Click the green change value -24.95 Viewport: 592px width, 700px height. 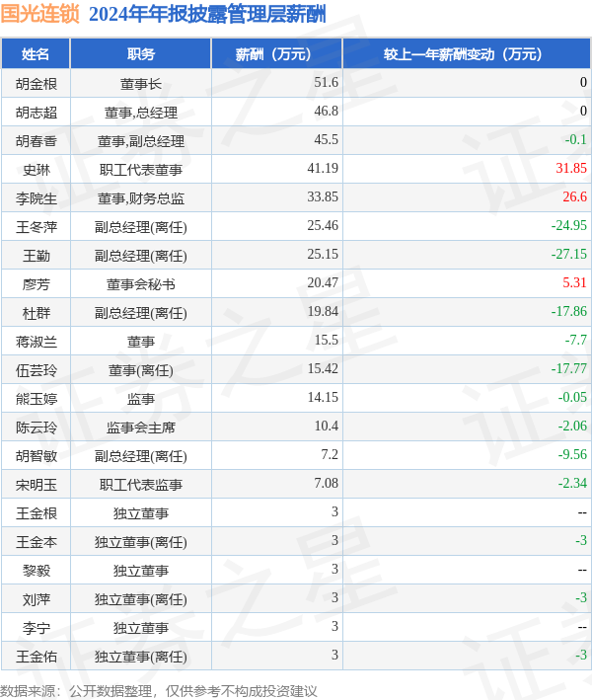(x=568, y=225)
